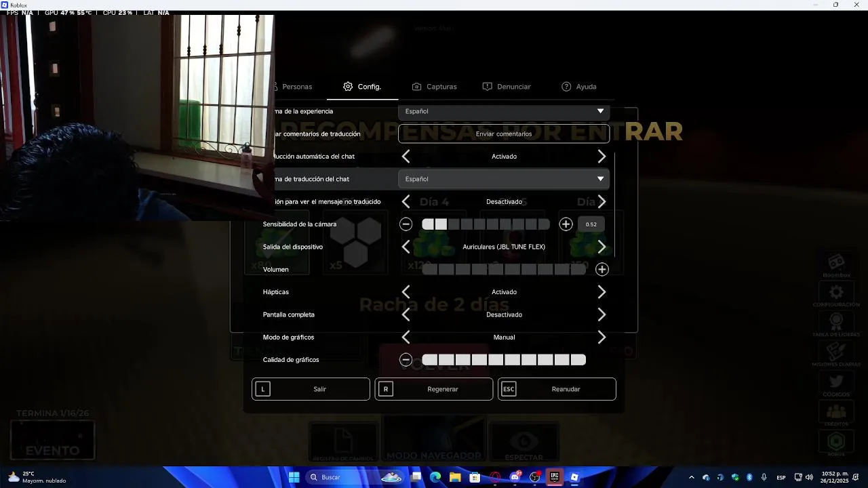The width and height of the screenshot is (868, 488).
Task: Click the Salir button
Action: tap(311, 389)
